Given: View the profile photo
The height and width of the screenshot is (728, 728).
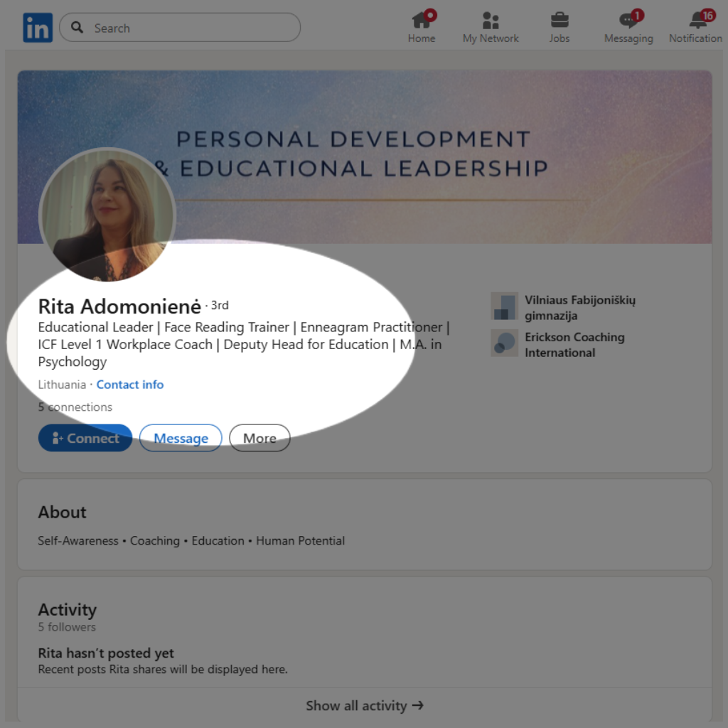Looking at the screenshot, I should 107,215.
